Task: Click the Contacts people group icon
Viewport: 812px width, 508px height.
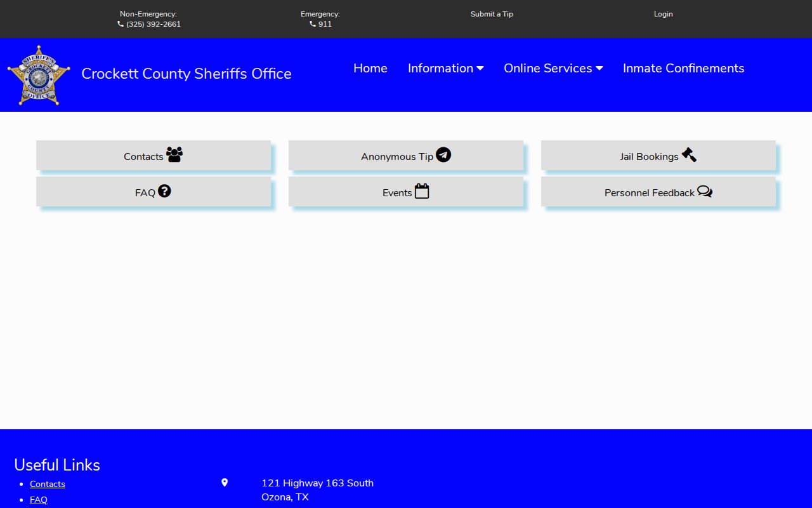Action: [x=174, y=154]
